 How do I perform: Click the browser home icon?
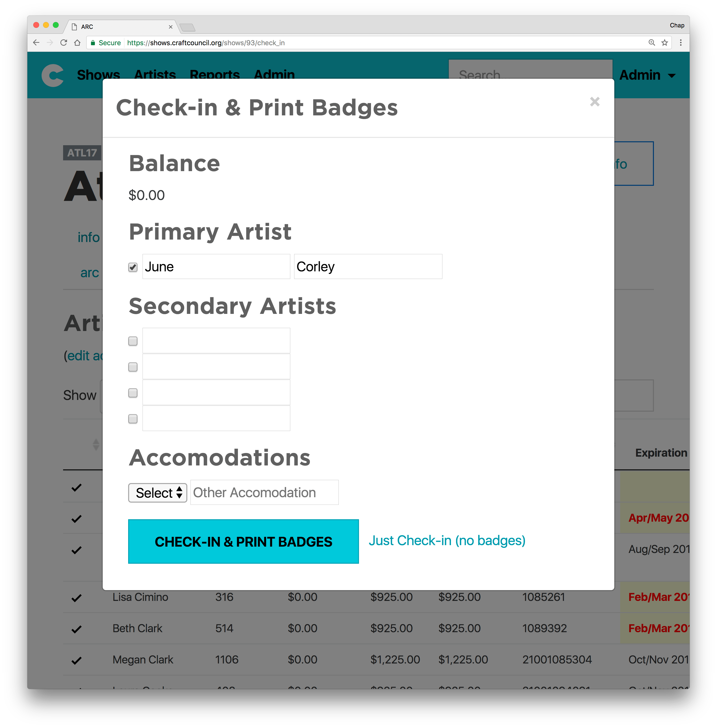click(x=77, y=43)
